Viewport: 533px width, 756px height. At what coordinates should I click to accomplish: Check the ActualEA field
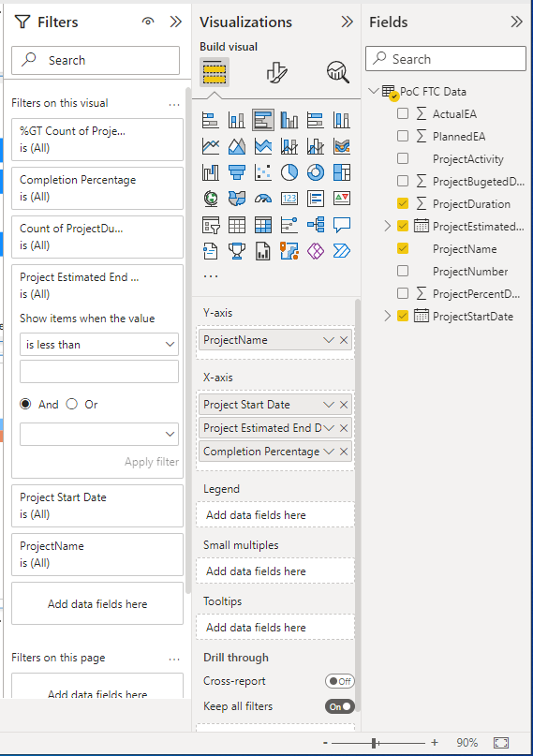click(403, 113)
